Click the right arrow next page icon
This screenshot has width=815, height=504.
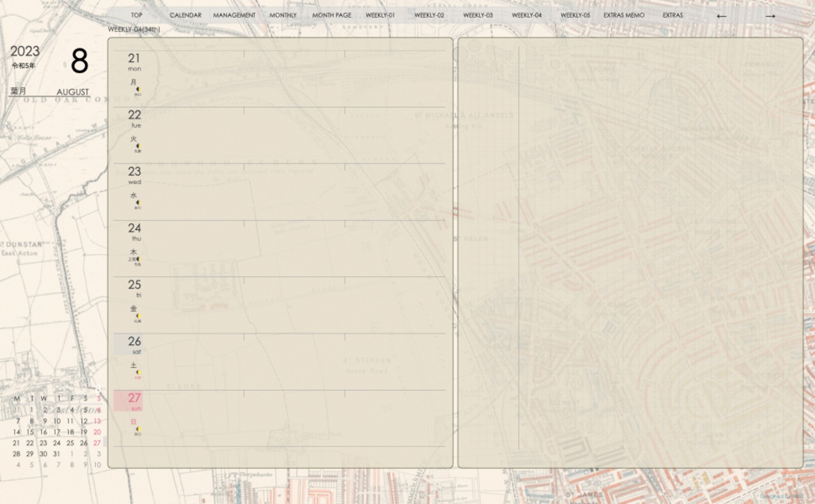tap(770, 16)
